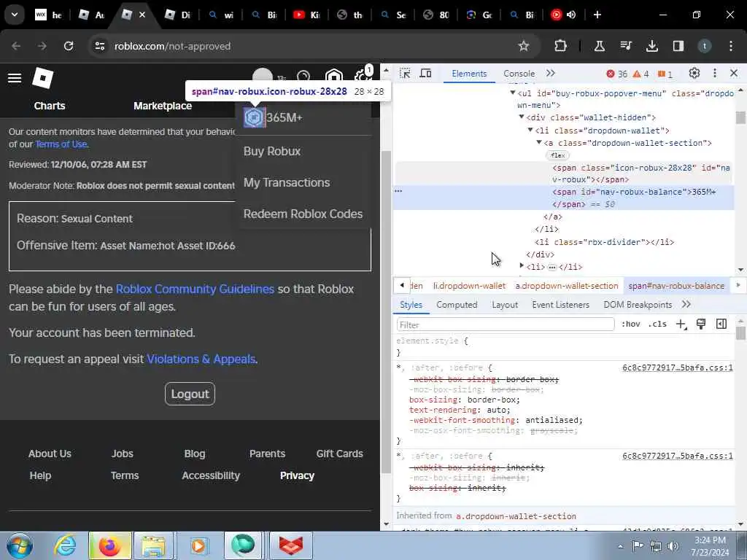Expand the collapsed li node
The width and height of the screenshot is (747, 560).
(x=521, y=265)
